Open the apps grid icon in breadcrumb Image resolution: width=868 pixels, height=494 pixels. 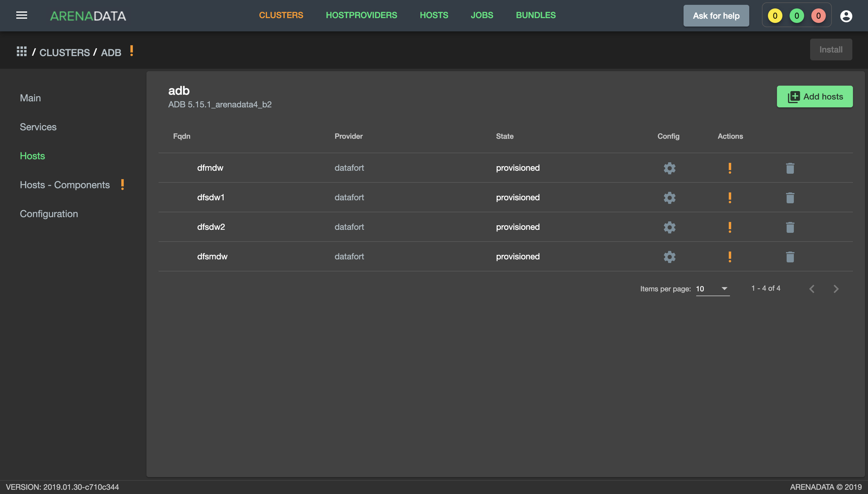(x=22, y=51)
